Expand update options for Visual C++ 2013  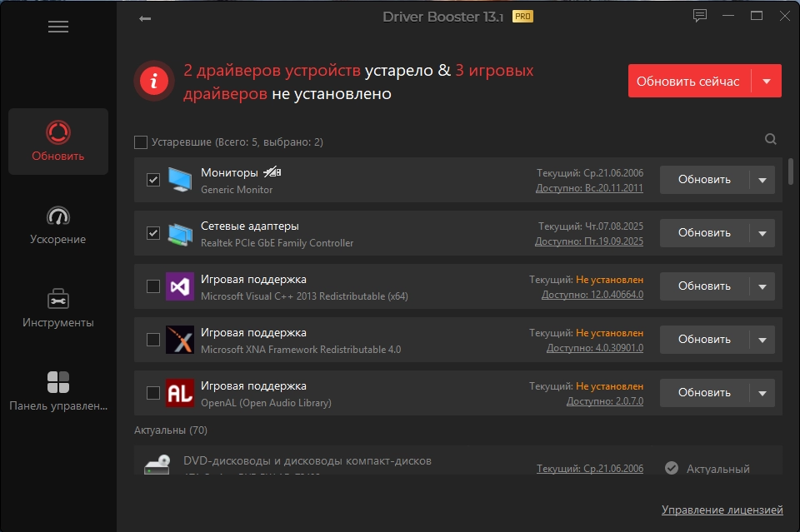(x=762, y=286)
